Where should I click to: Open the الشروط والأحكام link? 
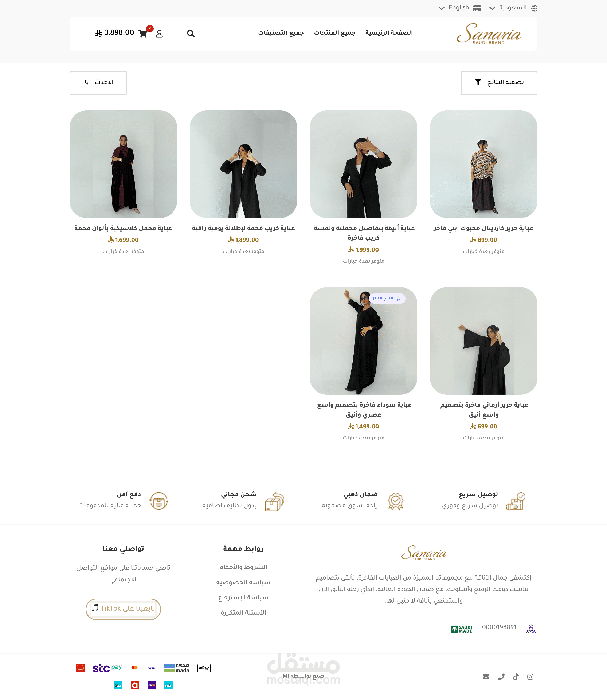tap(243, 567)
